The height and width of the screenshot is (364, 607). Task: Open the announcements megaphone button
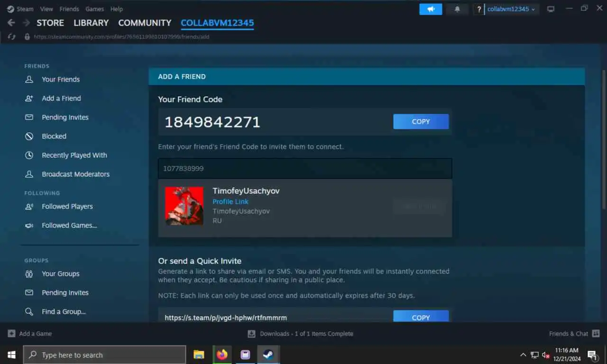pyautogui.click(x=431, y=9)
